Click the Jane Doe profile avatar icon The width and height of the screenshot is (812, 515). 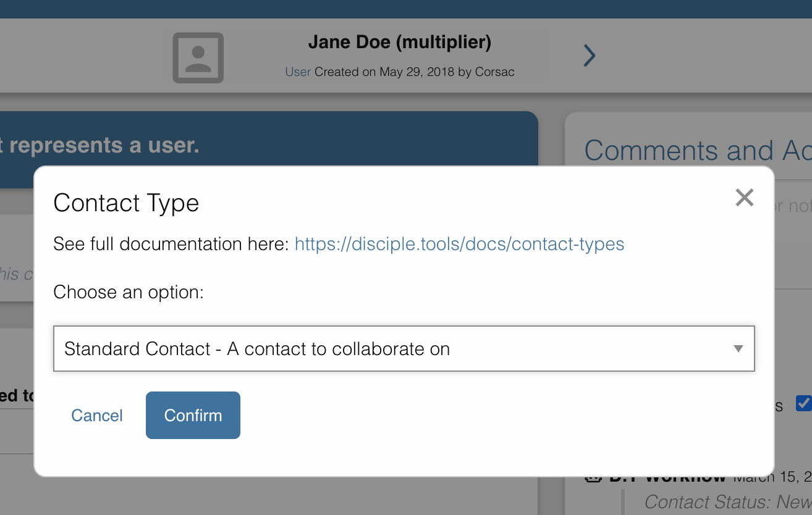tap(198, 57)
